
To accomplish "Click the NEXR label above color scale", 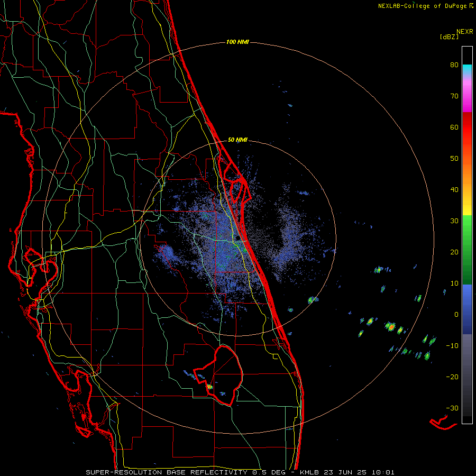I will pos(465,32).
